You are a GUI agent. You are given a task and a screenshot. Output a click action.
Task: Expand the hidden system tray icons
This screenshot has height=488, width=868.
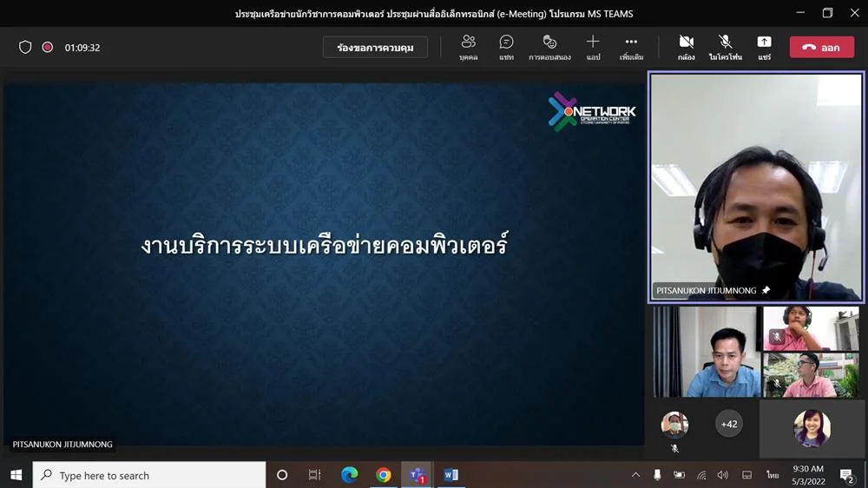[x=635, y=475]
